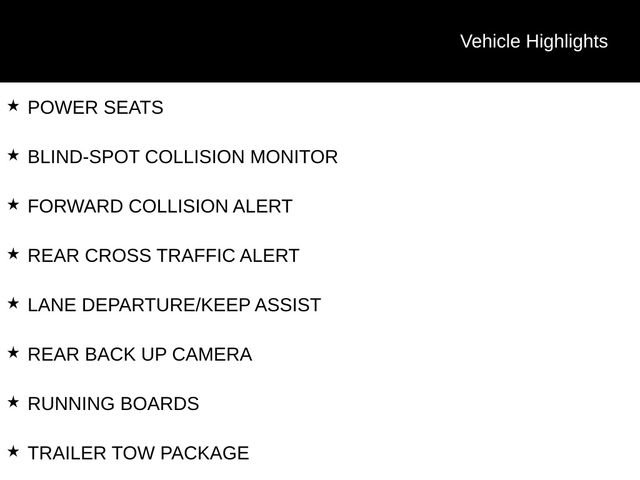This screenshot has width=640, height=480.
Task: Select the TRAILER TOW PACKAGE text
Action: pos(138,453)
